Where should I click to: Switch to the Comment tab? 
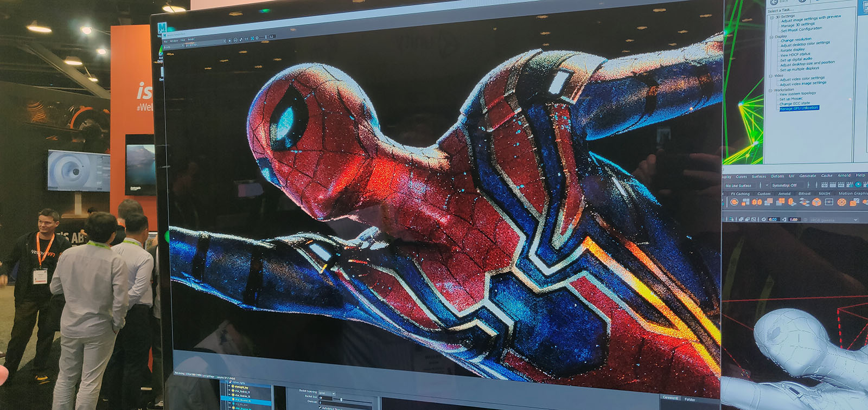tap(671, 398)
